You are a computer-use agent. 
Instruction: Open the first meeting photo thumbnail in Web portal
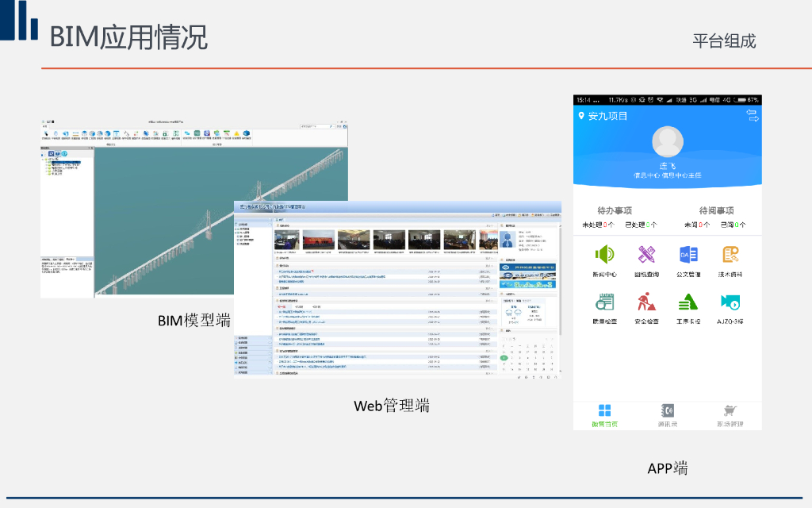tap(286, 240)
